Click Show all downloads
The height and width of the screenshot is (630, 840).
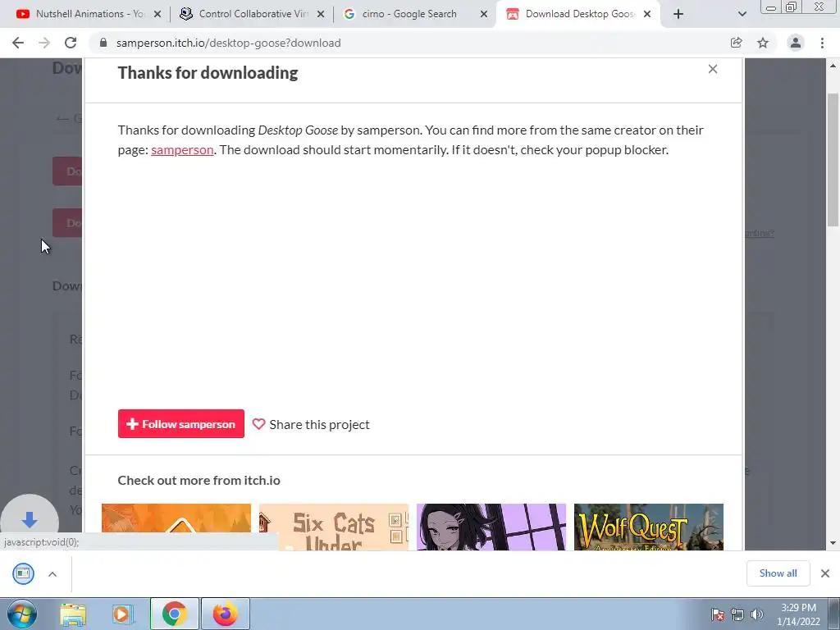(x=778, y=573)
